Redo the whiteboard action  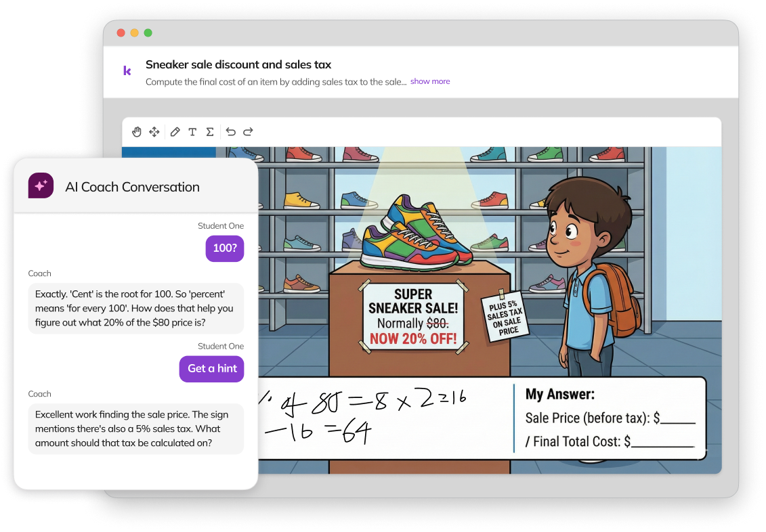[x=248, y=132]
